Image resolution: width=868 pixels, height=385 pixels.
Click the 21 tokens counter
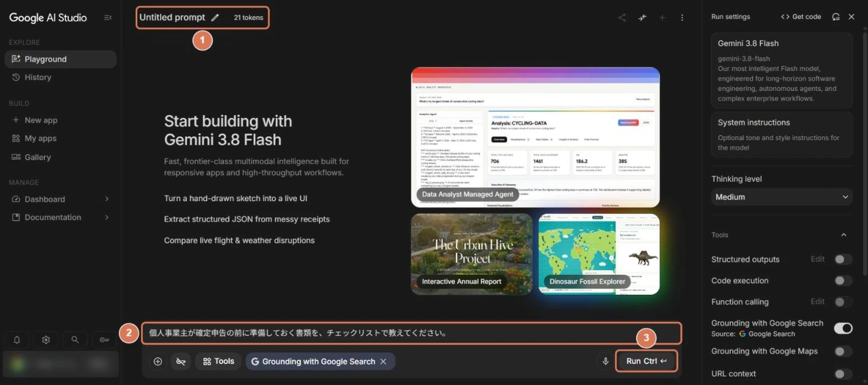249,18
